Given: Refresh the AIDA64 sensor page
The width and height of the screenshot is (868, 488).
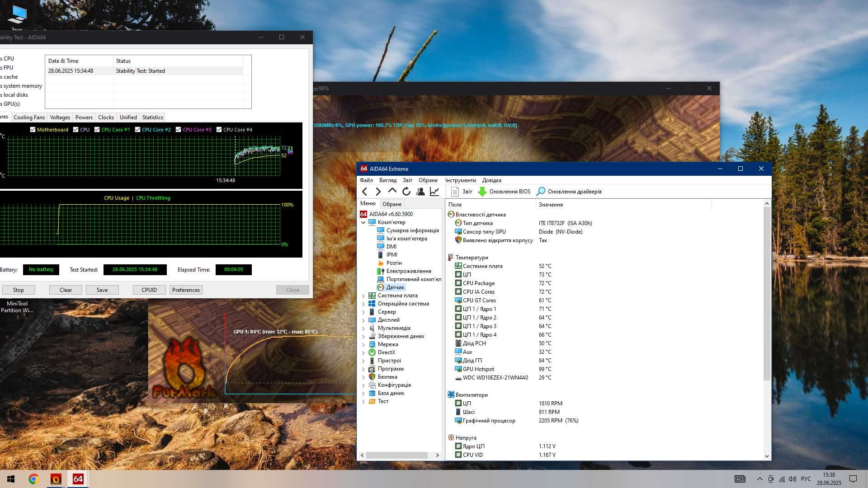Looking at the screenshot, I should (406, 192).
